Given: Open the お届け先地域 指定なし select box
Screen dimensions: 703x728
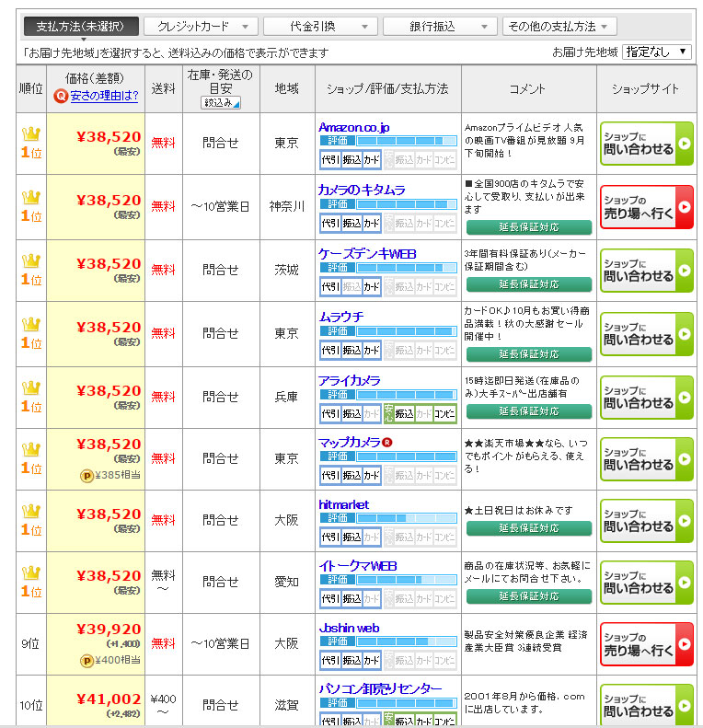Looking at the screenshot, I should pyautogui.click(x=657, y=52).
